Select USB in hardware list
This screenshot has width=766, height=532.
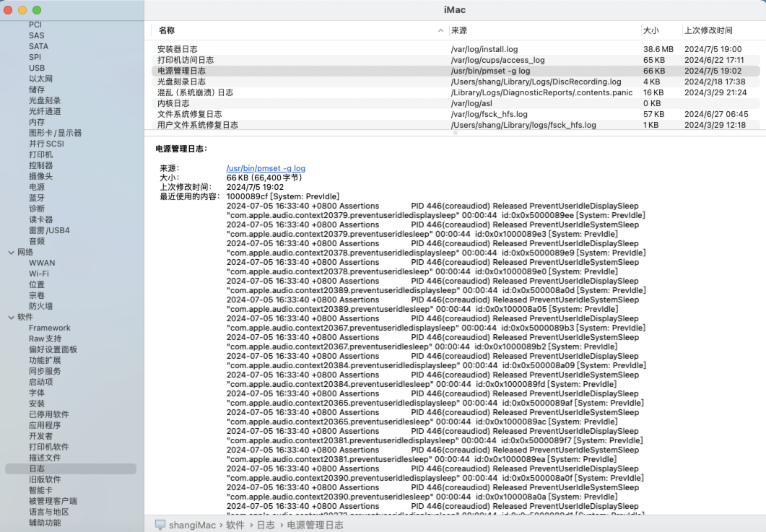(x=37, y=68)
